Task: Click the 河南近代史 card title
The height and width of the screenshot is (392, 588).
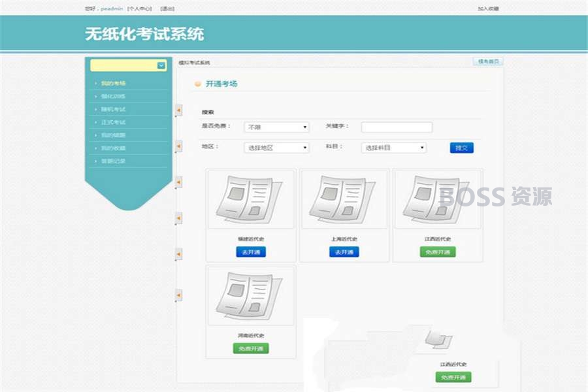Action: [251, 335]
